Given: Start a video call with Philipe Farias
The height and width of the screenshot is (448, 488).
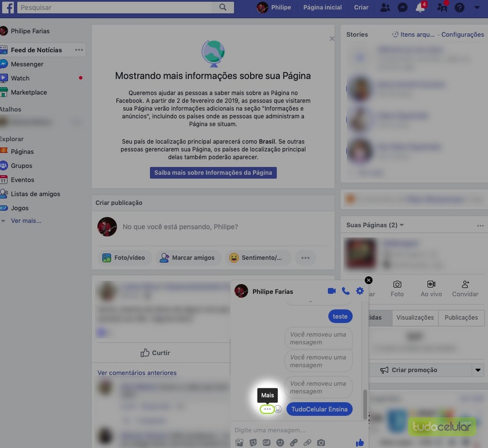Looking at the screenshot, I should [x=331, y=291].
